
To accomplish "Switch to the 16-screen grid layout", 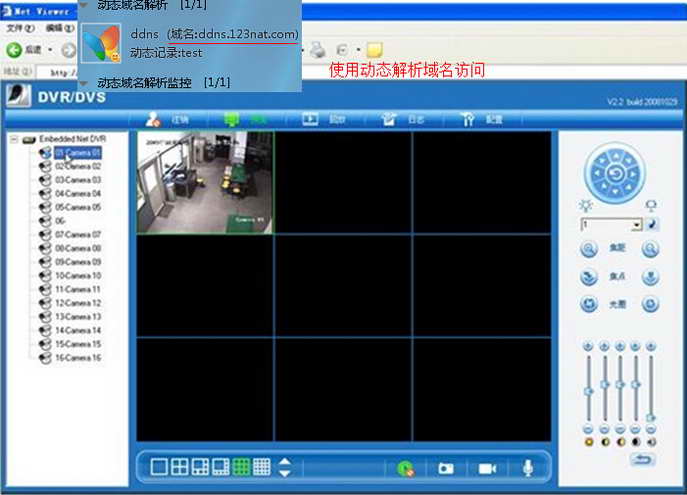I will [x=262, y=467].
